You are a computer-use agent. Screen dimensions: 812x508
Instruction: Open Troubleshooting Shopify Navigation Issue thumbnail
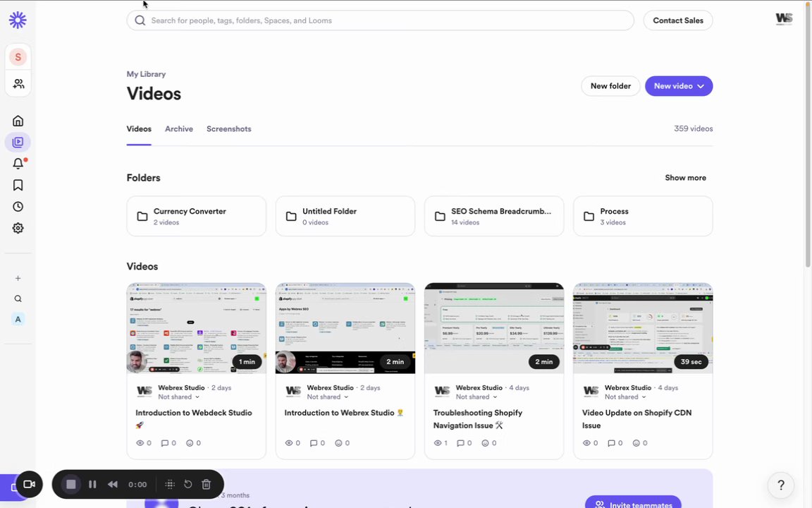[x=494, y=328]
